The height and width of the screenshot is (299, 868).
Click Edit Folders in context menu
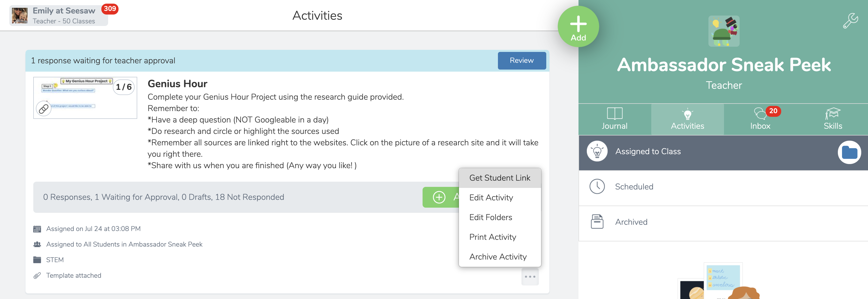[490, 217]
